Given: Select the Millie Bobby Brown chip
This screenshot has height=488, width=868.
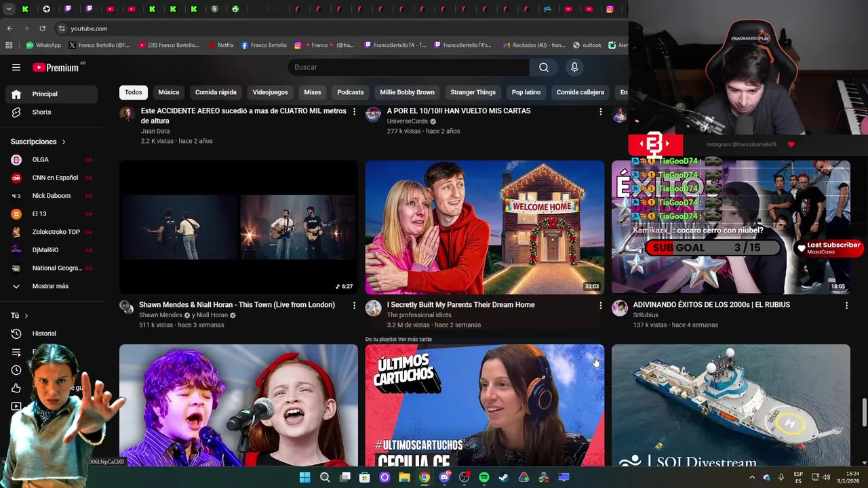Looking at the screenshot, I should (x=407, y=92).
